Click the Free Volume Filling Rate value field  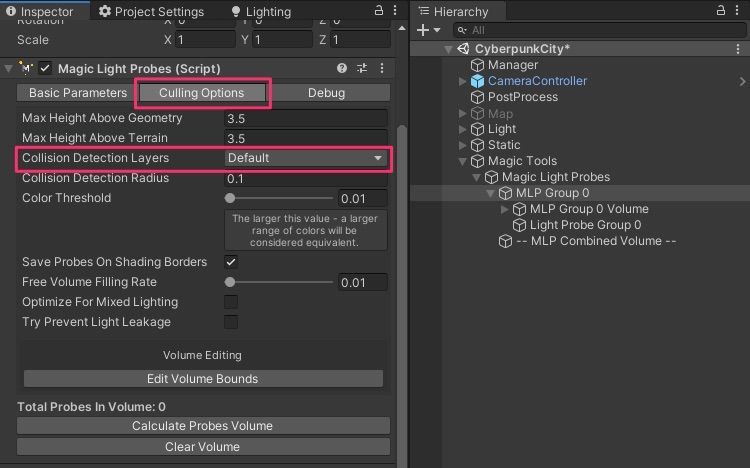pos(362,282)
